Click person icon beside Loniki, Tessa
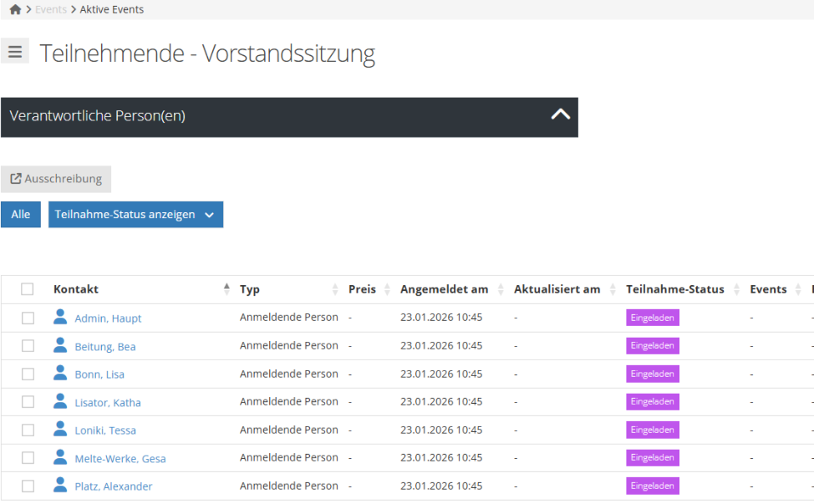This screenshot has height=504, width=814. point(60,430)
